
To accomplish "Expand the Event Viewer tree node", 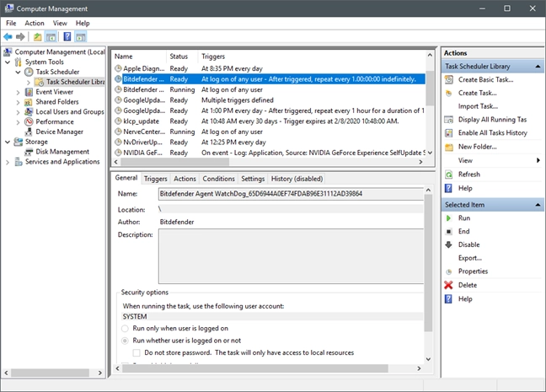I will [18, 93].
